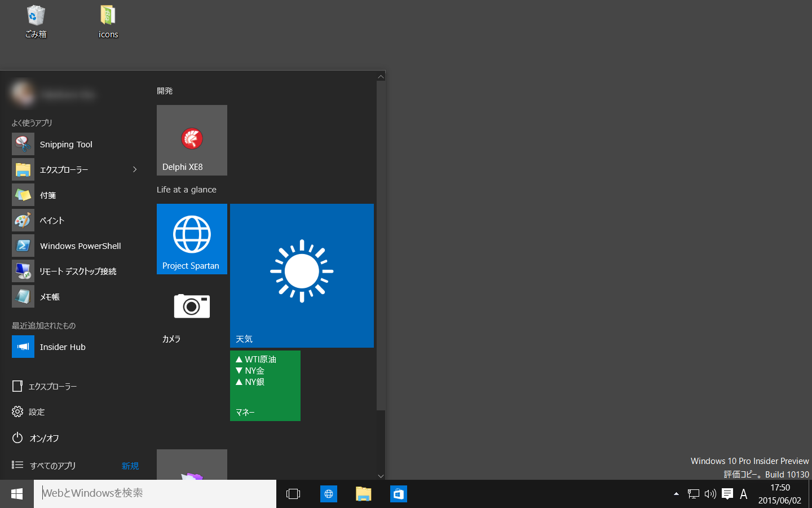The image size is (812, 508).
Task: Open the カメラ camera tile
Action: pyautogui.click(x=192, y=312)
